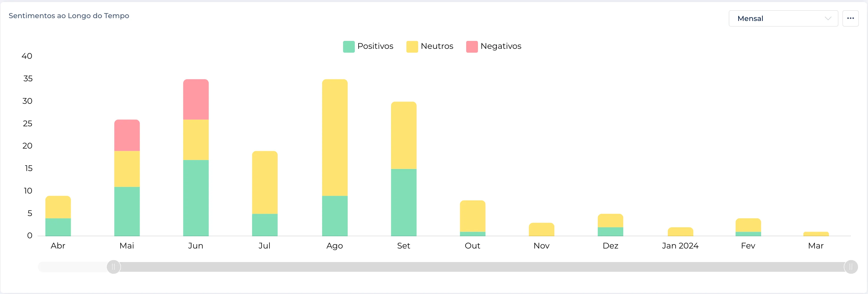This screenshot has width=868, height=294.
Task: Click the pink Negativos legend swatch
Action: point(472,47)
